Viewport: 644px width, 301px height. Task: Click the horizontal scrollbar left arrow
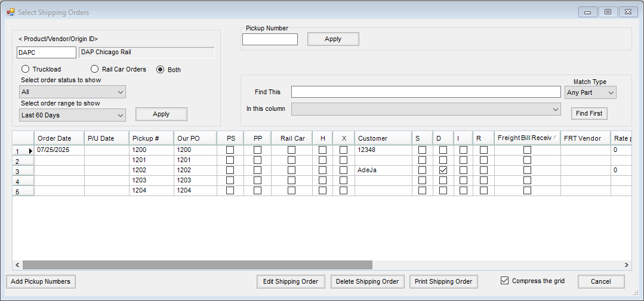click(18, 265)
